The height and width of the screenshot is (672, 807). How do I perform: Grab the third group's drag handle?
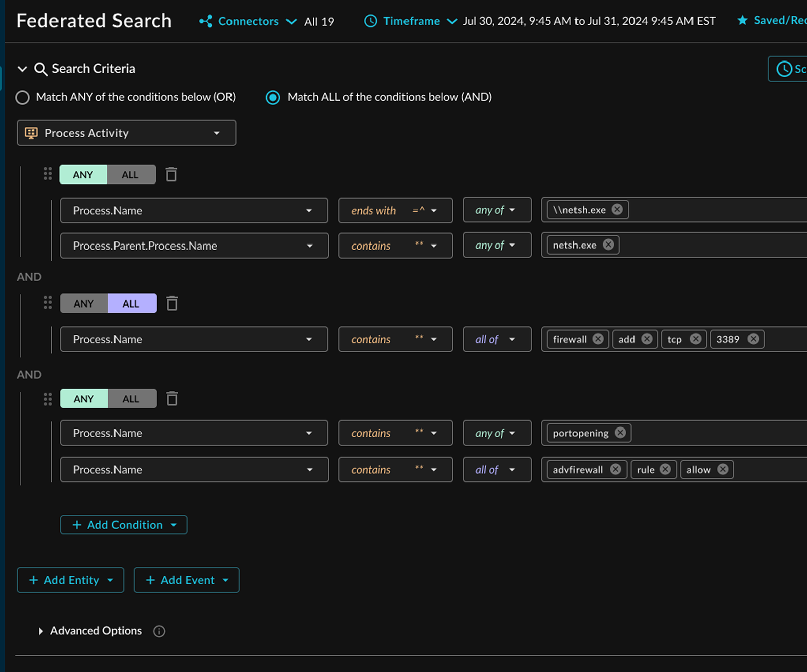(48, 399)
